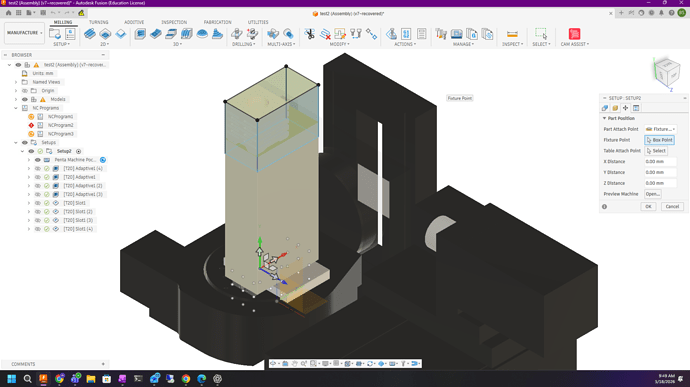Screen dimensions: 690x387
Task: Open the UTILITIES ribbon tab
Action: [258, 22]
